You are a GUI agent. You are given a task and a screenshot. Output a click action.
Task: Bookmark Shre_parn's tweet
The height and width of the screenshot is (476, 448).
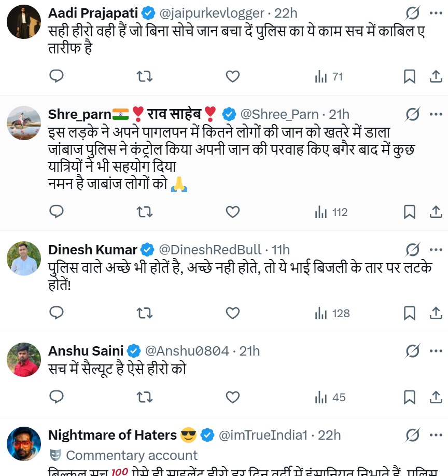click(409, 212)
